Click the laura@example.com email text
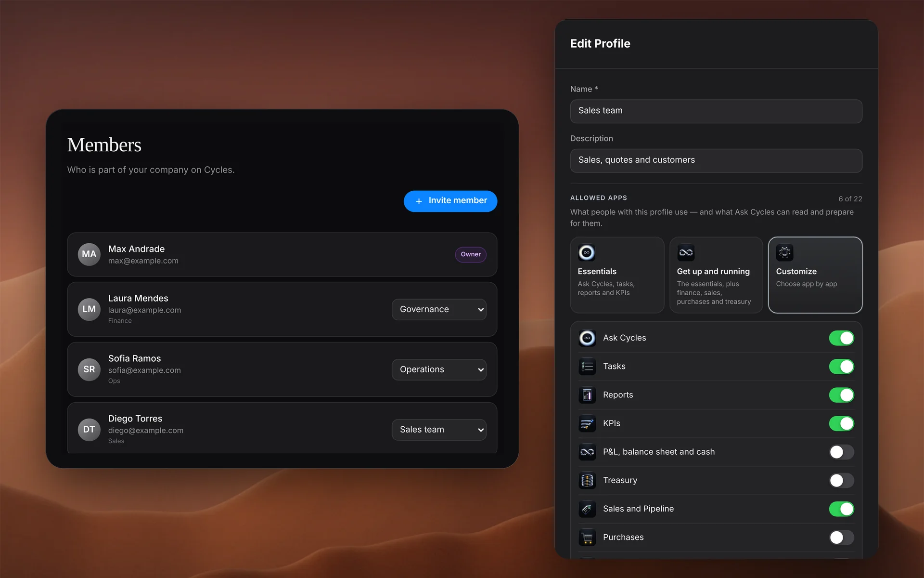Image resolution: width=924 pixels, height=578 pixels. tap(144, 310)
